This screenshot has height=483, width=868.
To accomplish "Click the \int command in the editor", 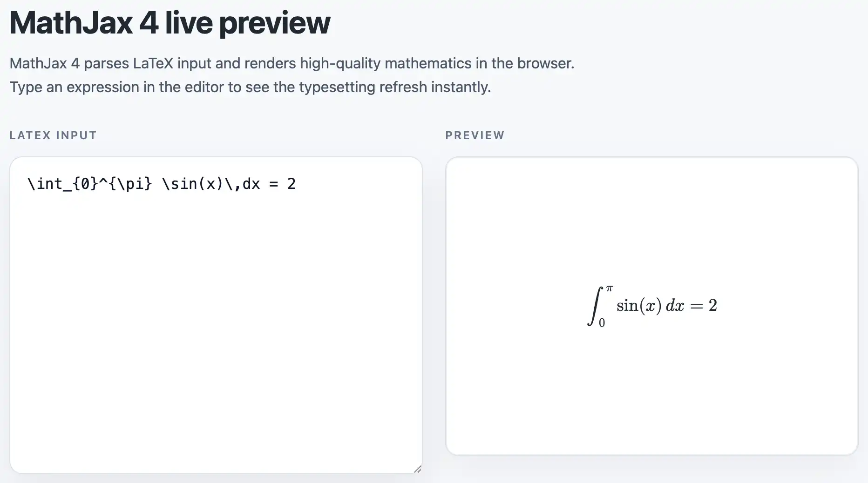I will (46, 184).
